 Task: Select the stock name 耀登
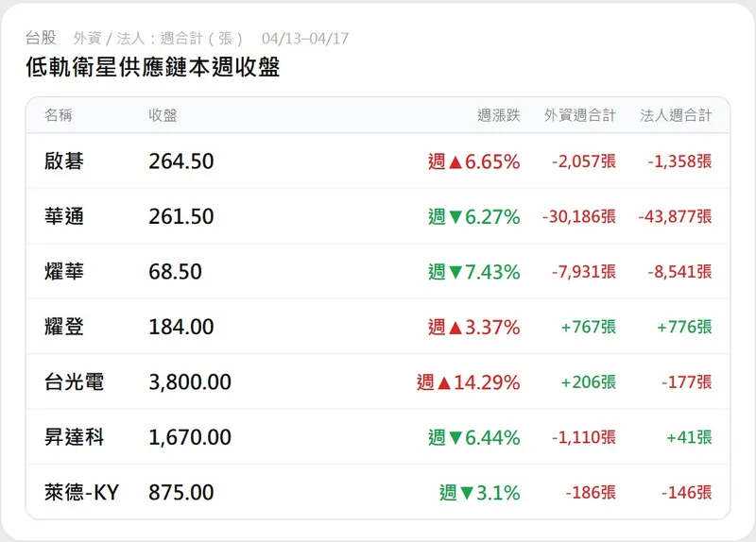(64, 327)
